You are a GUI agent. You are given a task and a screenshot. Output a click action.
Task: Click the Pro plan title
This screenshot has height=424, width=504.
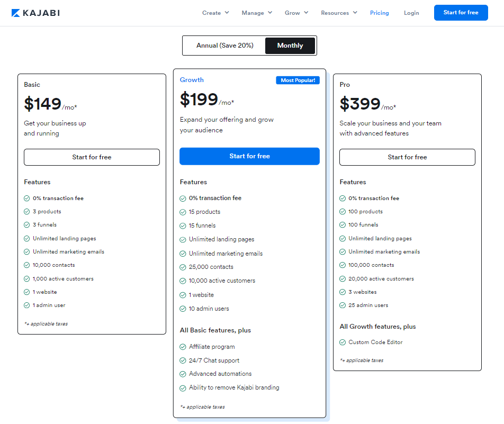coord(345,85)
